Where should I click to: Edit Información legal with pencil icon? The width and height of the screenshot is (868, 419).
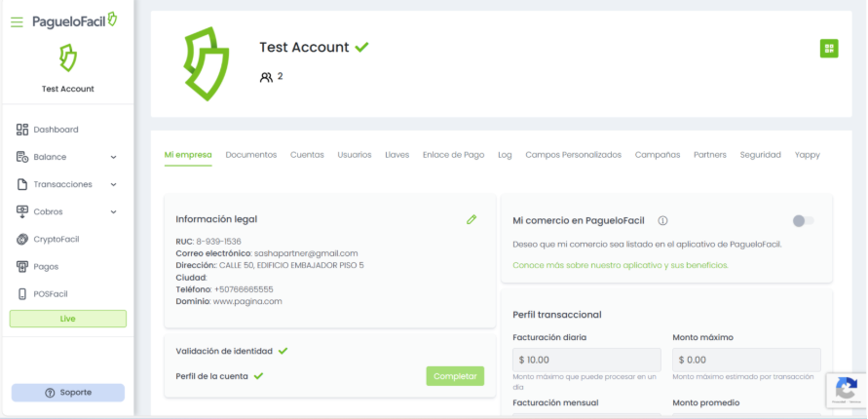coord(472,219)
